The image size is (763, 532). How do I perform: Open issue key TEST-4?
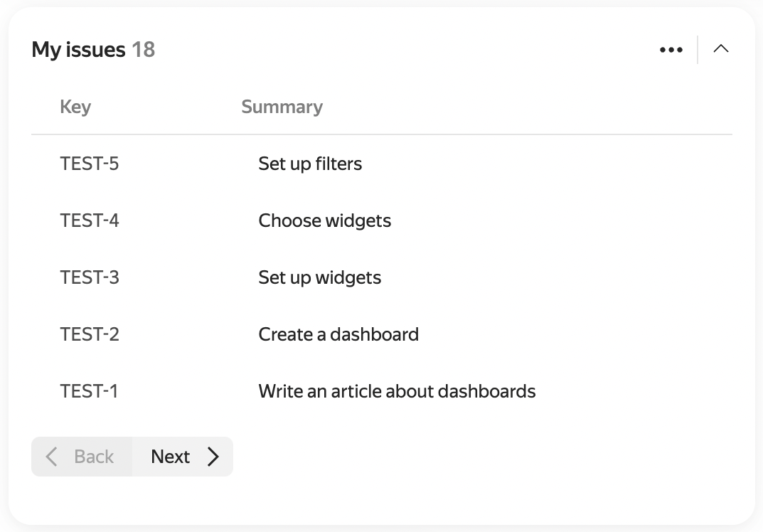pyautogui.click(x=89, y=221)
